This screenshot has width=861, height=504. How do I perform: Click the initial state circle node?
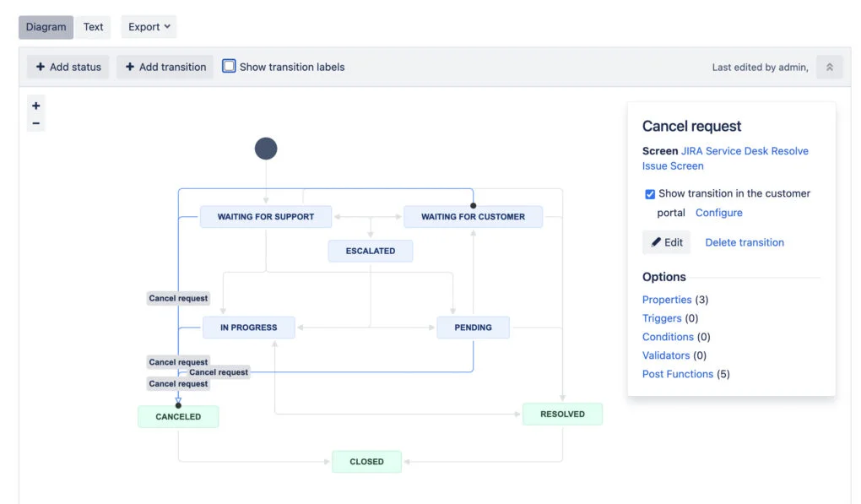pos(266,149)
